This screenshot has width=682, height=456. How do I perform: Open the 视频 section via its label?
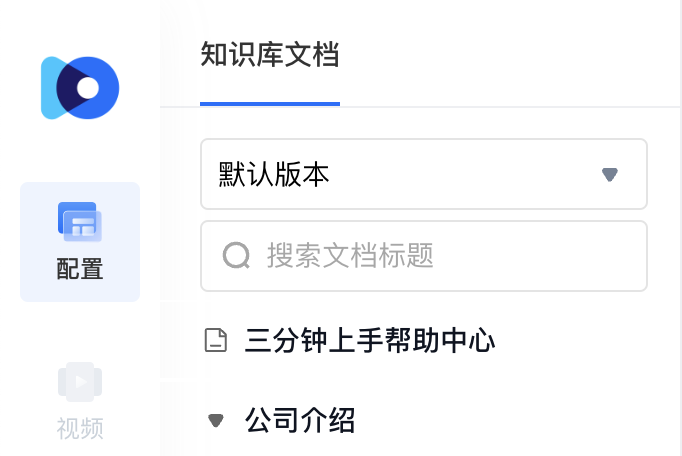(80, 429)
